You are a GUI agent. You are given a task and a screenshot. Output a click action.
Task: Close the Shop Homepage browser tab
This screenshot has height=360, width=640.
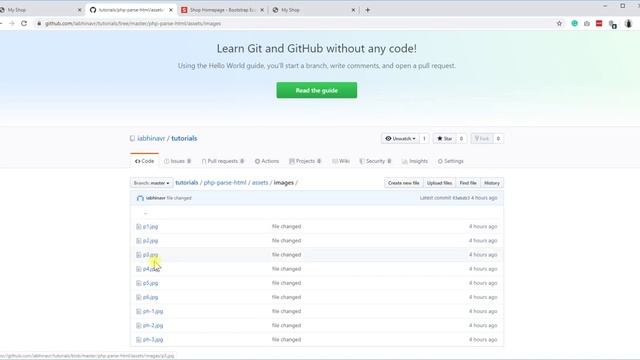click(x=262, y=10)
